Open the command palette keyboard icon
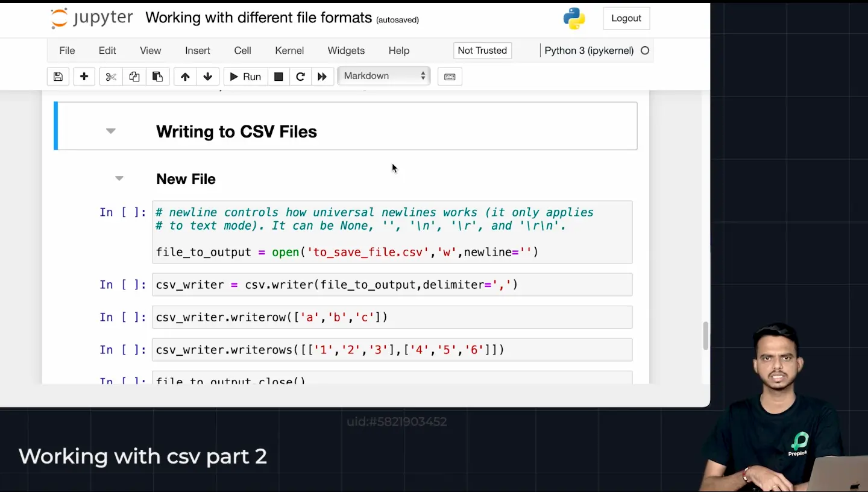The height and width of the screenshot is (492, 868). (450, 77)
